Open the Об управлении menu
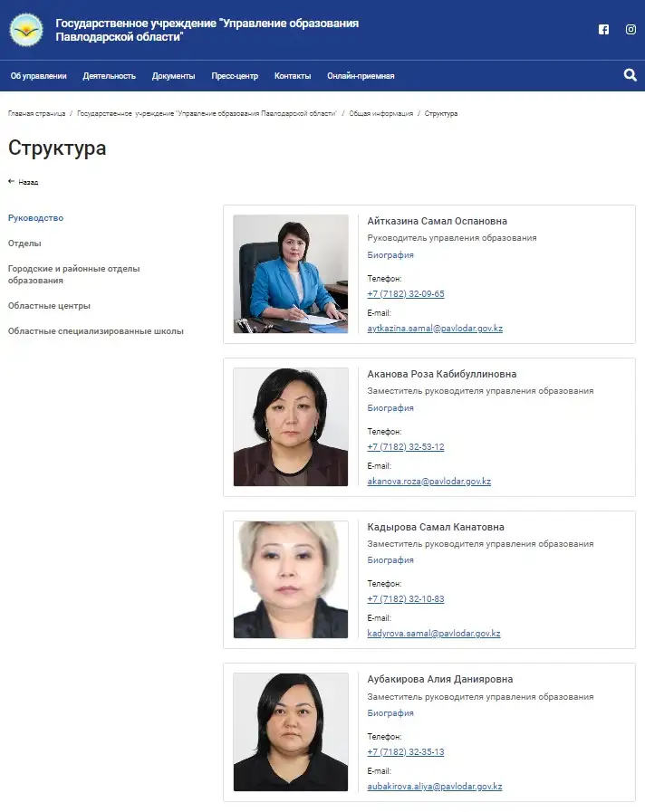 point(39,76)
